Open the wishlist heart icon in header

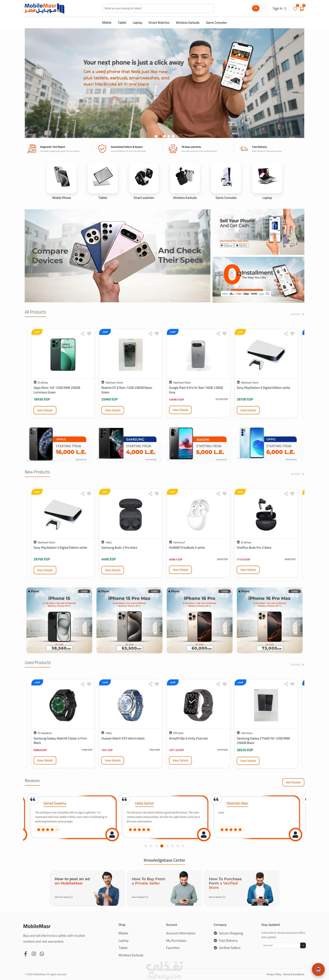click(295, 9)
